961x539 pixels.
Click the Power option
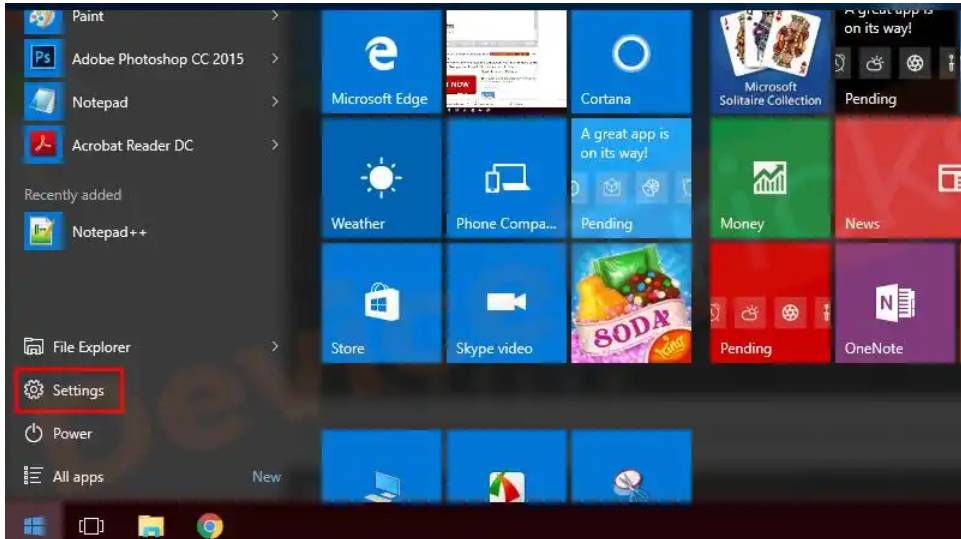[x=58, y=434]
